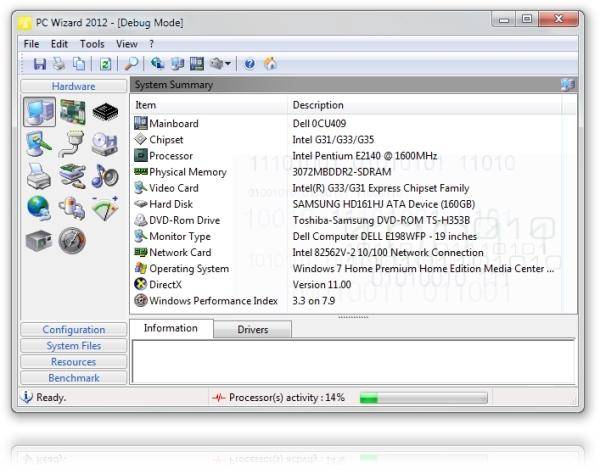Click the magnifying glass Search icon
This screenshot has height=472, width=600.
point(131,64)
